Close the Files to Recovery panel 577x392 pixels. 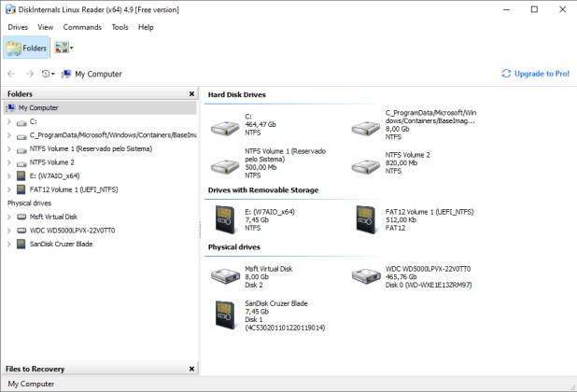(191, 369)
